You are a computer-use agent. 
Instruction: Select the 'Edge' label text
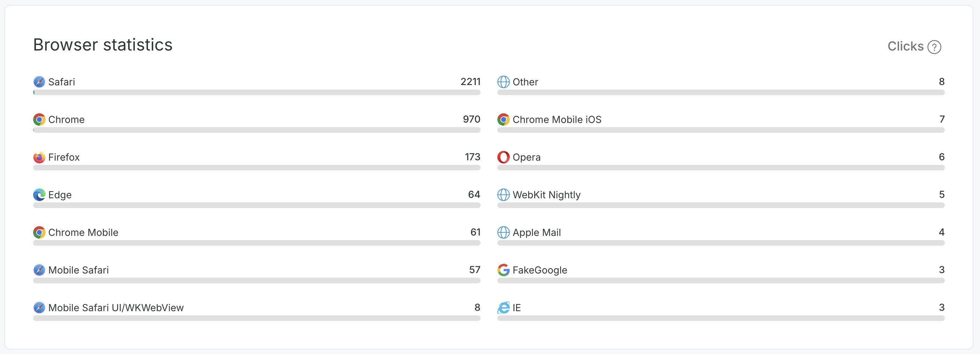tap(60, 195)
